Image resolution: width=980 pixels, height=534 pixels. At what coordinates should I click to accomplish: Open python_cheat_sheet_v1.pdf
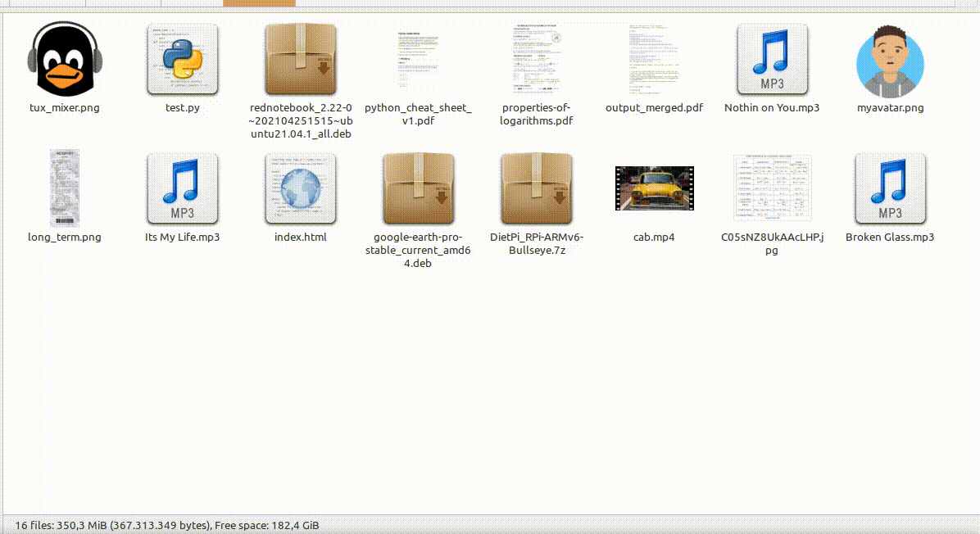click(418, 59)
